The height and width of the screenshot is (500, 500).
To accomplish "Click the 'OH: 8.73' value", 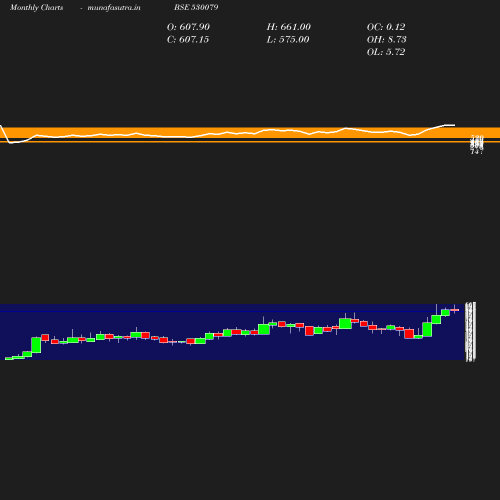I will click(386, 40).
